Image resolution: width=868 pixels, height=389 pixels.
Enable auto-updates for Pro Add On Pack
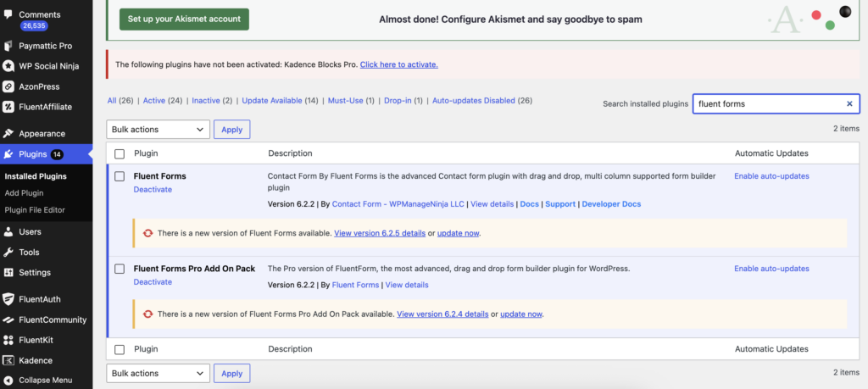pyautogui.click(x=771, y=269)
